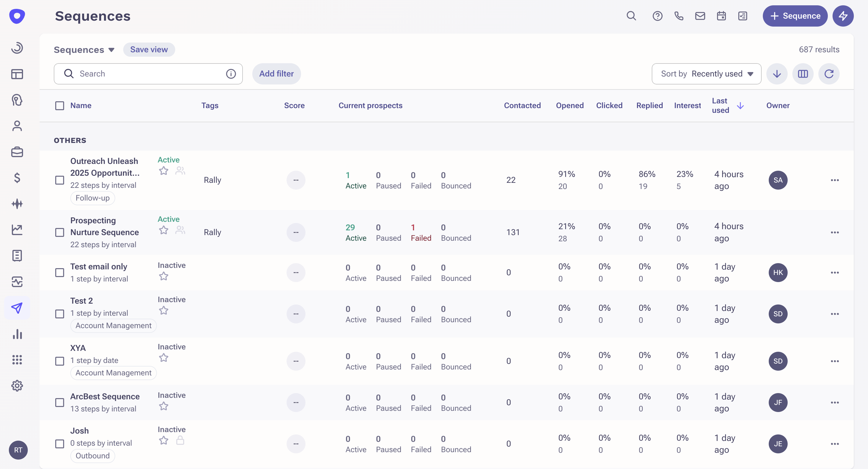Viewport: 868px width, 469px height.
Task: Open Sort by Recently used dropdown
Action: [x=706, y=74]
